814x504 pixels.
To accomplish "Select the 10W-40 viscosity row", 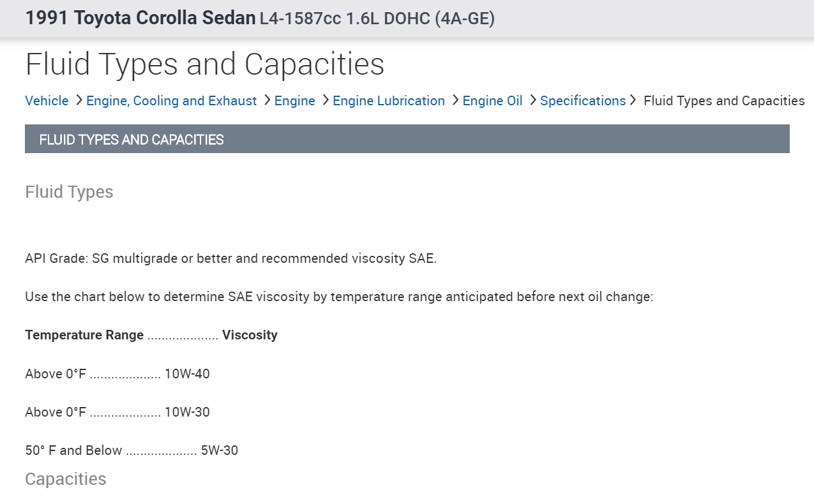I will (x=117, y=374).
